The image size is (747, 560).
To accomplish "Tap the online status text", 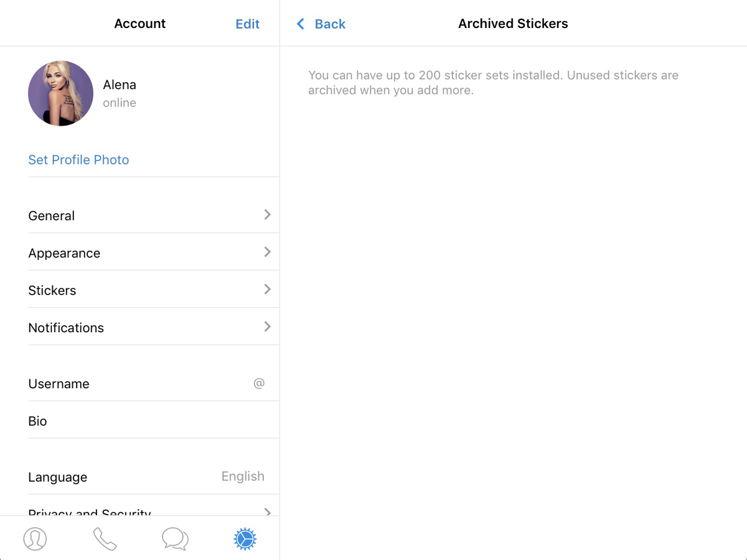I will click(120, 103).
